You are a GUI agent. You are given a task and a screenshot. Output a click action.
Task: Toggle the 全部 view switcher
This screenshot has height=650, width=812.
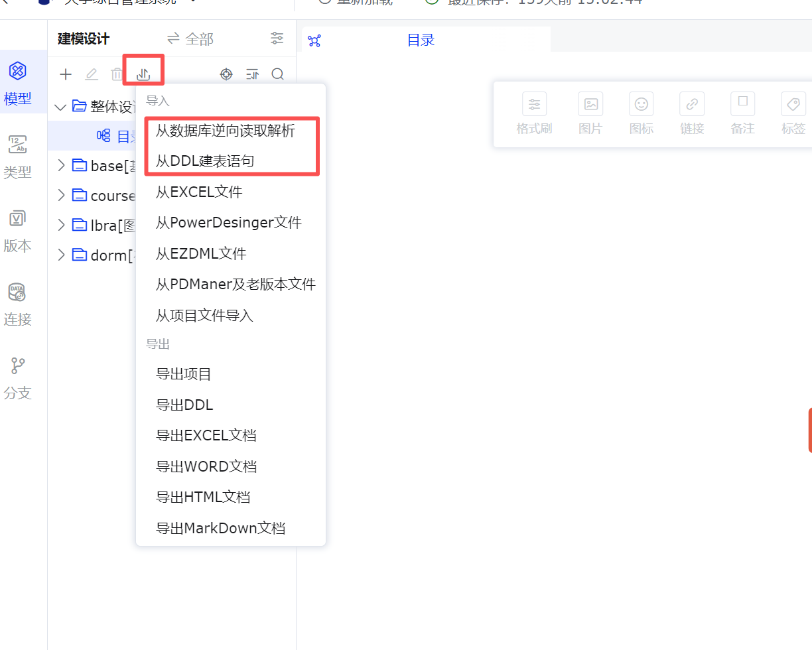(x=190, y=39)
